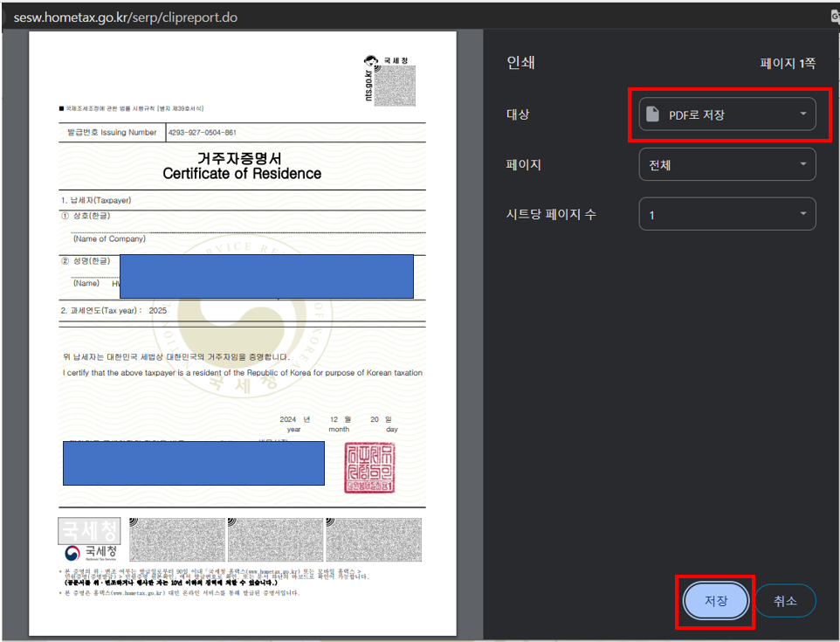The image size is (840, 642).
Task: Click the Tax year 2025 line
Action: [x=114, y=311]
